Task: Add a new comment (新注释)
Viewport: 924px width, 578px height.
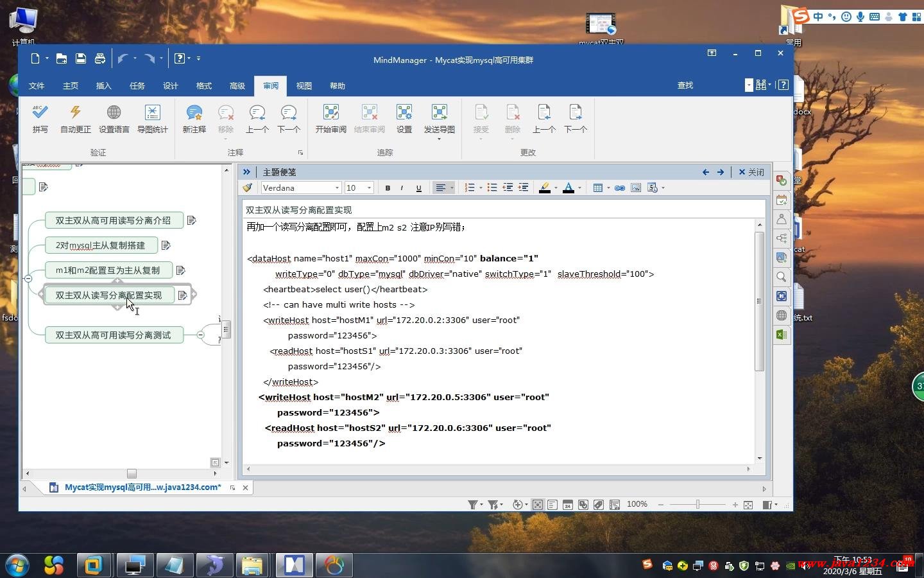Action: (194, 119)
